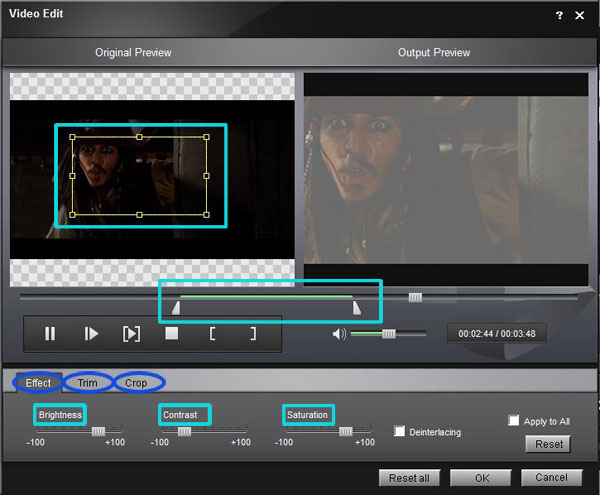Click the Saturation label

(308, 415)
